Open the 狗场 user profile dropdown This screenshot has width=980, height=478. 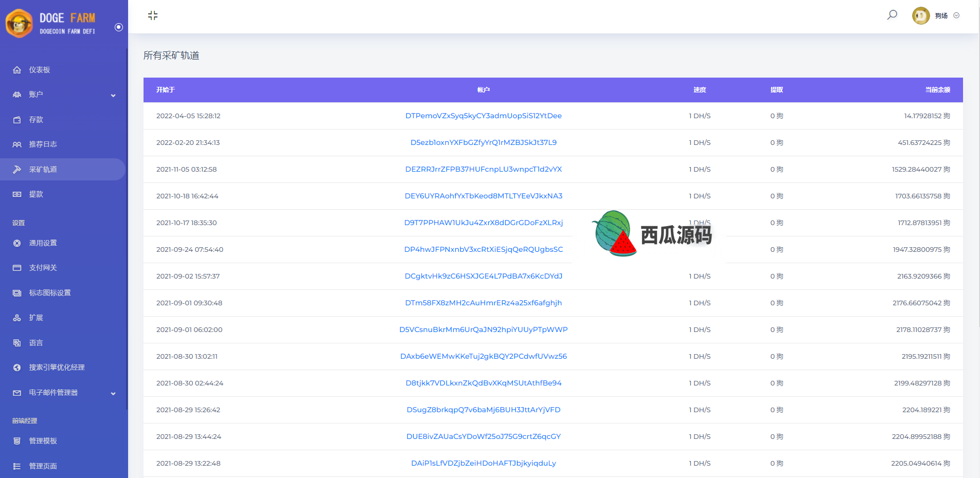coord(935,15)
